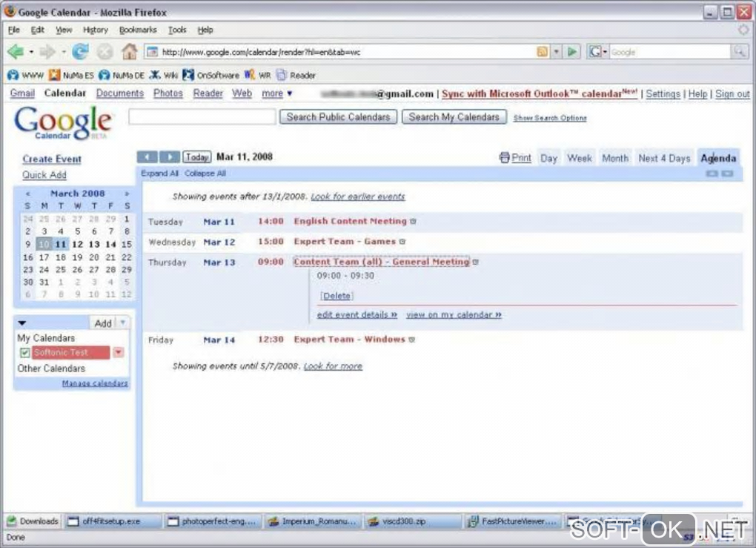This screenshot has height=548, width=756.
Task: Toggle the Softonic Test calendar checkbox
Action: [x=25, y=353]
